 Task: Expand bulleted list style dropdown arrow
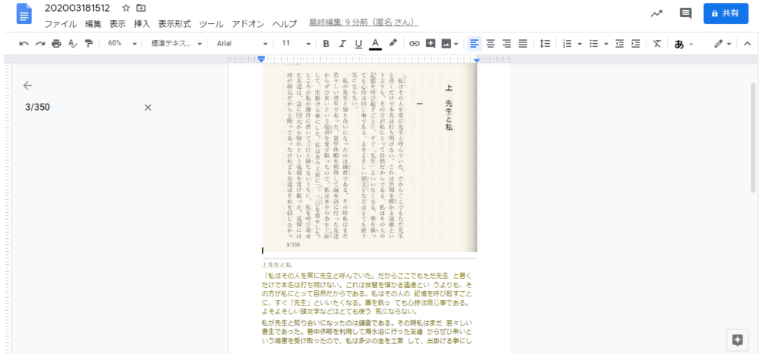[606, 44]
